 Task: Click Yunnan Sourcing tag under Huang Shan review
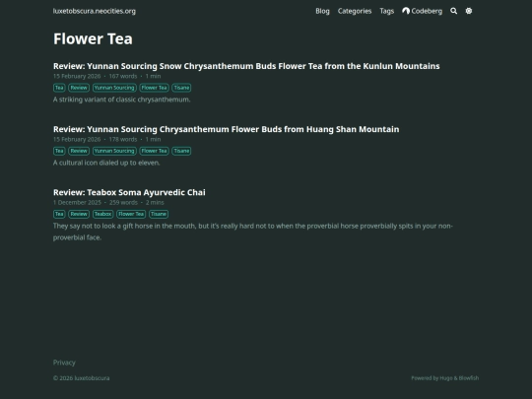(114, 151)
